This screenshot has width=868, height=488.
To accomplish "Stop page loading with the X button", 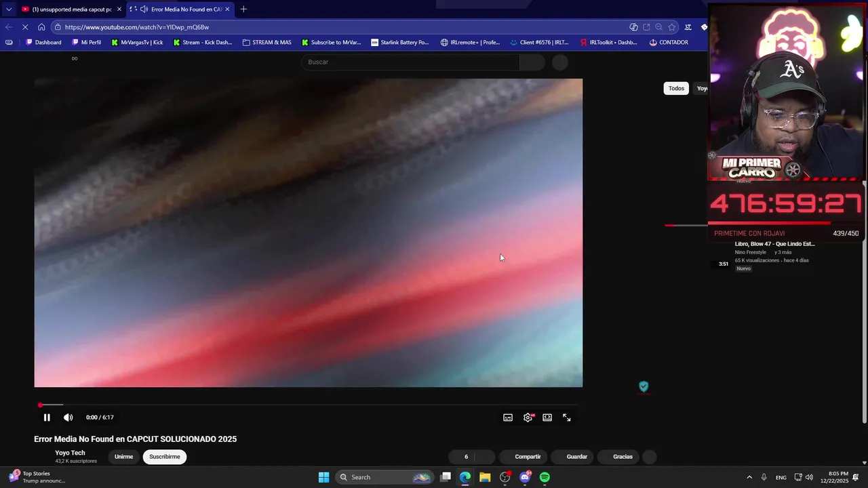I will pos(25,27).
